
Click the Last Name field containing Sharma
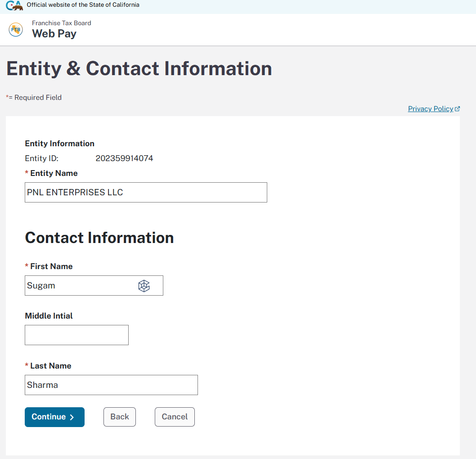tap(111, 385)
